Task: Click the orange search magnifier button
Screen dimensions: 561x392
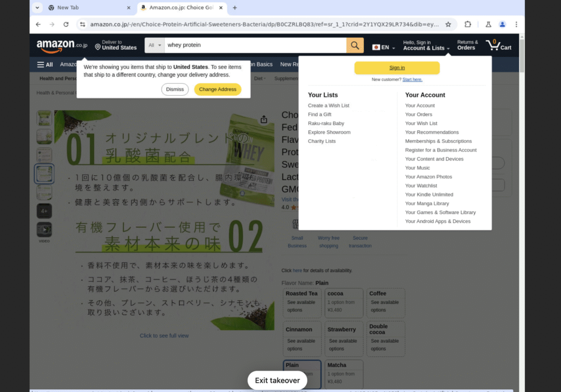Action: 354,45
